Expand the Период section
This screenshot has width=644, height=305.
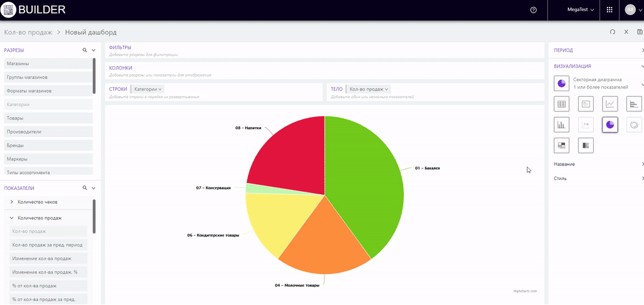coord(641,50)
